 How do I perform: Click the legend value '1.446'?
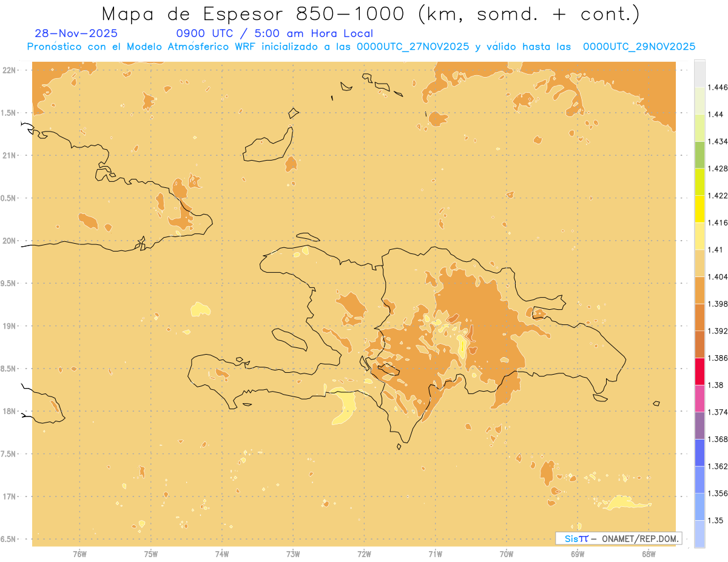click(x=718, y=87)
